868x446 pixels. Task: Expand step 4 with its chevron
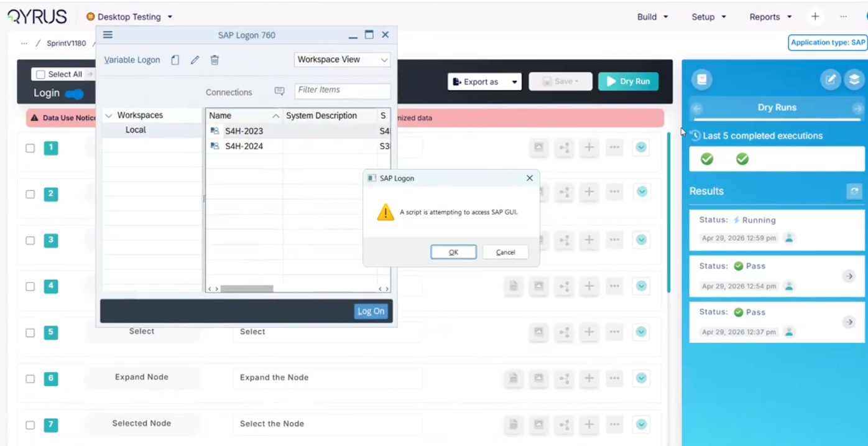[x=642, y=286]
